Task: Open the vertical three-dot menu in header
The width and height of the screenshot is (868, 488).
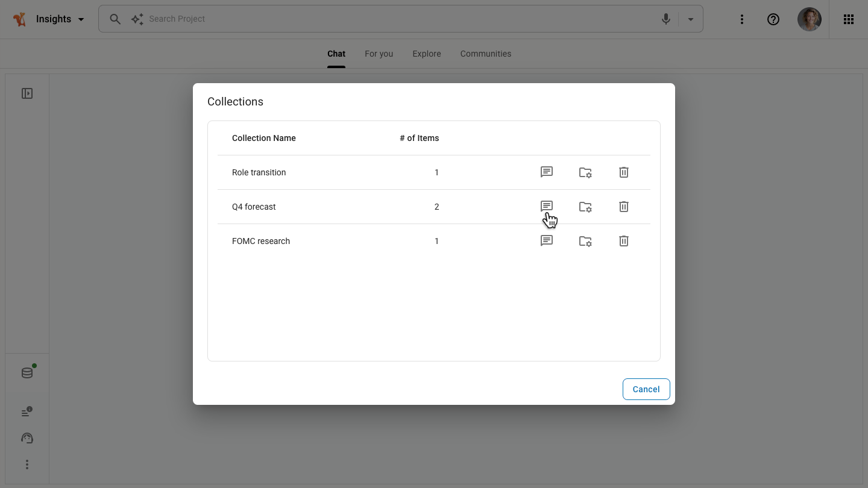Action: point(742,19)
